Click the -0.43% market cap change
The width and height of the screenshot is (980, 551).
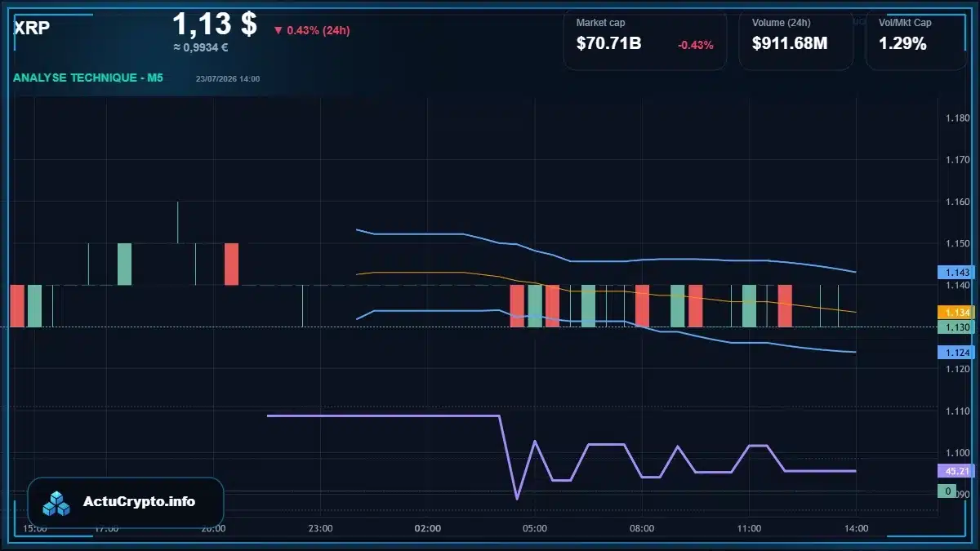pyautogui.click(x=696, y=45)
